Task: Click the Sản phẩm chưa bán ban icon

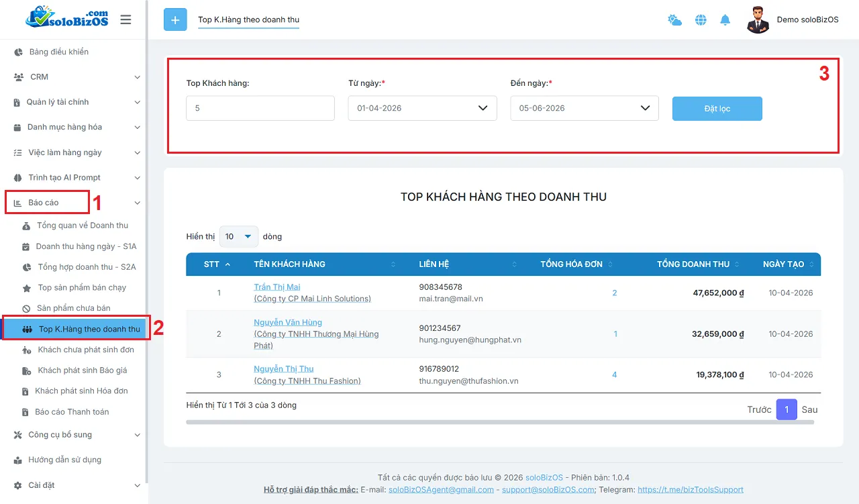Action: click(26, 309)
